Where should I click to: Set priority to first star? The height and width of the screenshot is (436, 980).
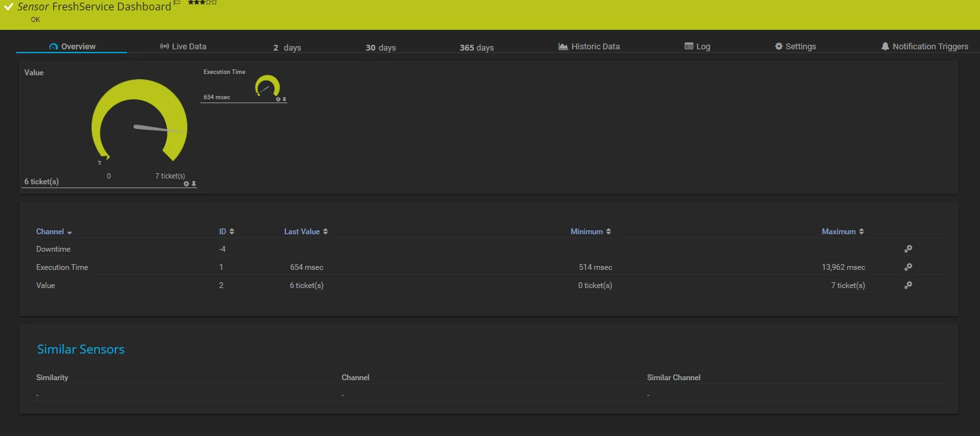191,3
